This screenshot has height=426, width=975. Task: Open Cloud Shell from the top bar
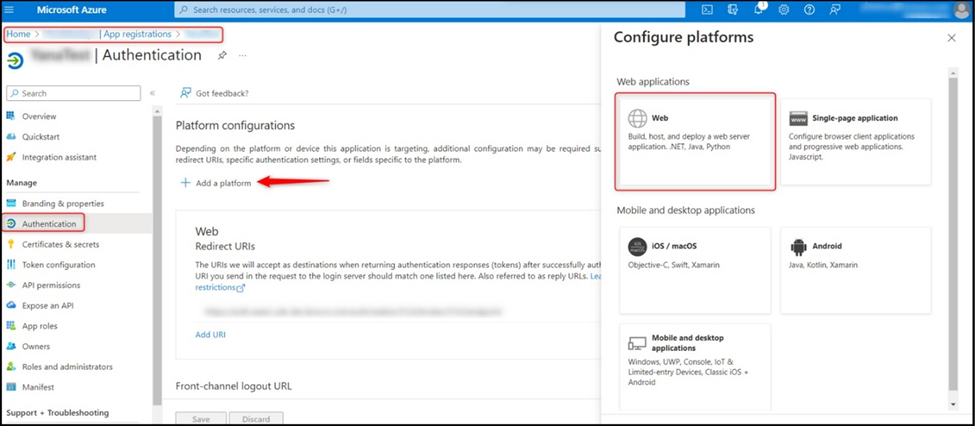[x=707, y=10]
